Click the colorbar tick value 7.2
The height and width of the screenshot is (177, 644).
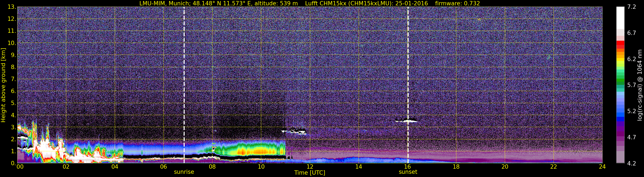[x=632, y=7]
